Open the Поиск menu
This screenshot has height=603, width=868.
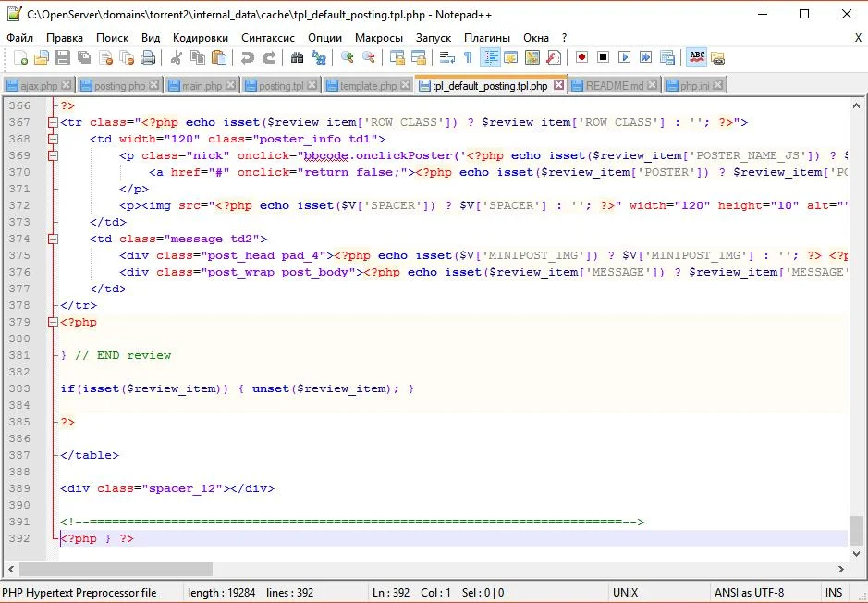click(x=113, y=38)
